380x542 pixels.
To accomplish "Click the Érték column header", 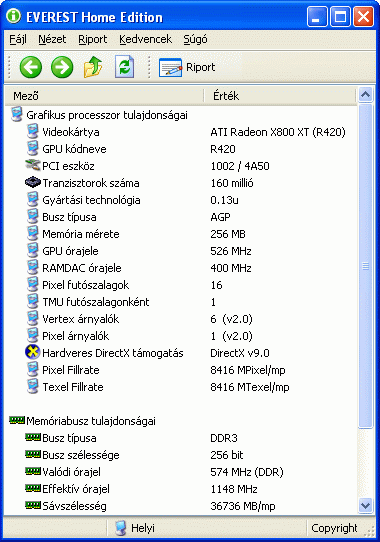I will pos(279,96).
